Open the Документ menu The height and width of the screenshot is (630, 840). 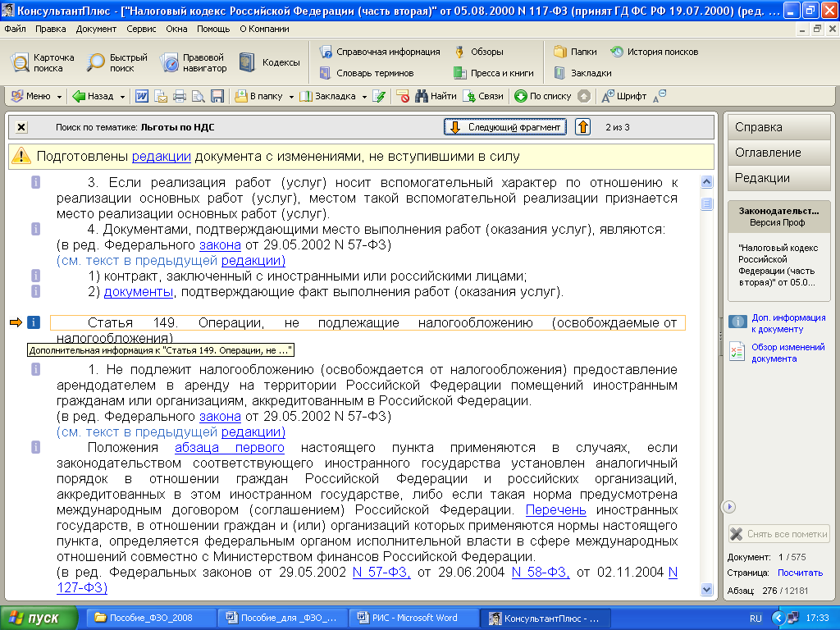click(96, 29)
